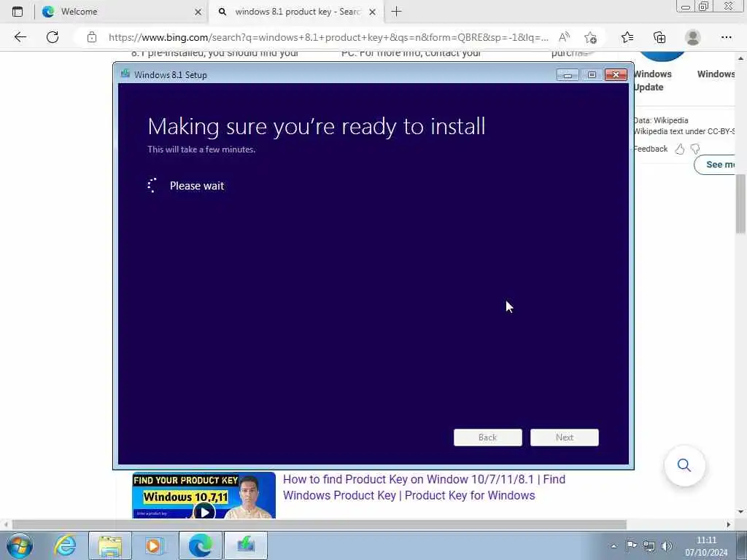The image size is (747, 560).
Task: Click the Feedback label
Action: click(x=651, y=149)
